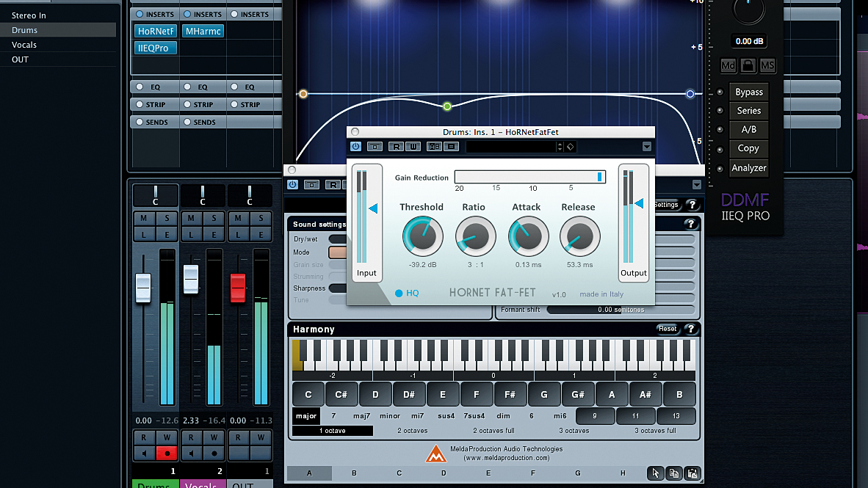Click the Output level arrow marker

(639, 203)
